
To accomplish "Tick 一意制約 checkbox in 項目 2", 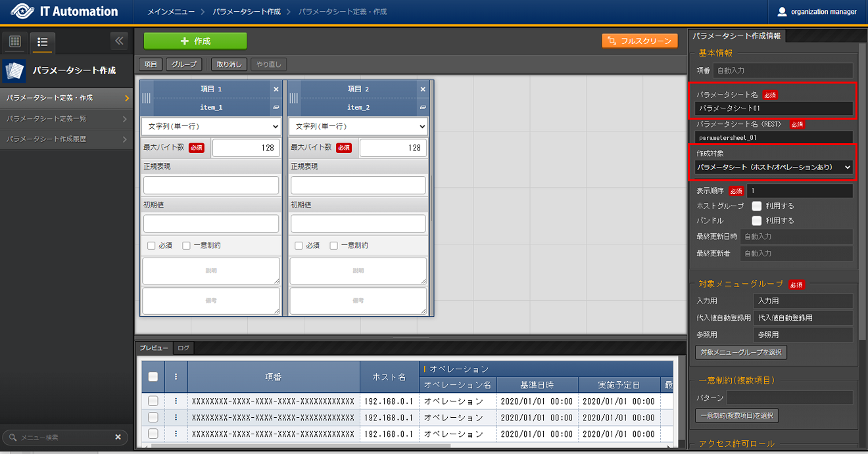I will tap(334, 245).
